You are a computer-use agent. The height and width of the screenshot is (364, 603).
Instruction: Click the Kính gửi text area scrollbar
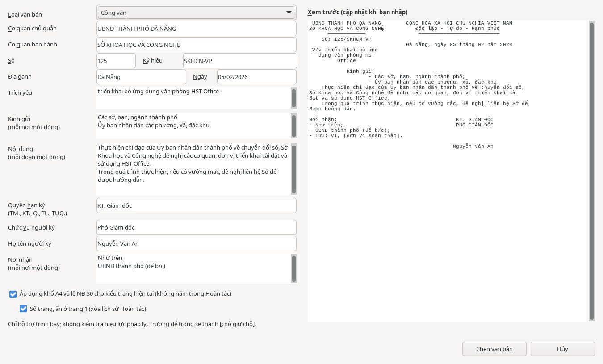pos(294,126)
